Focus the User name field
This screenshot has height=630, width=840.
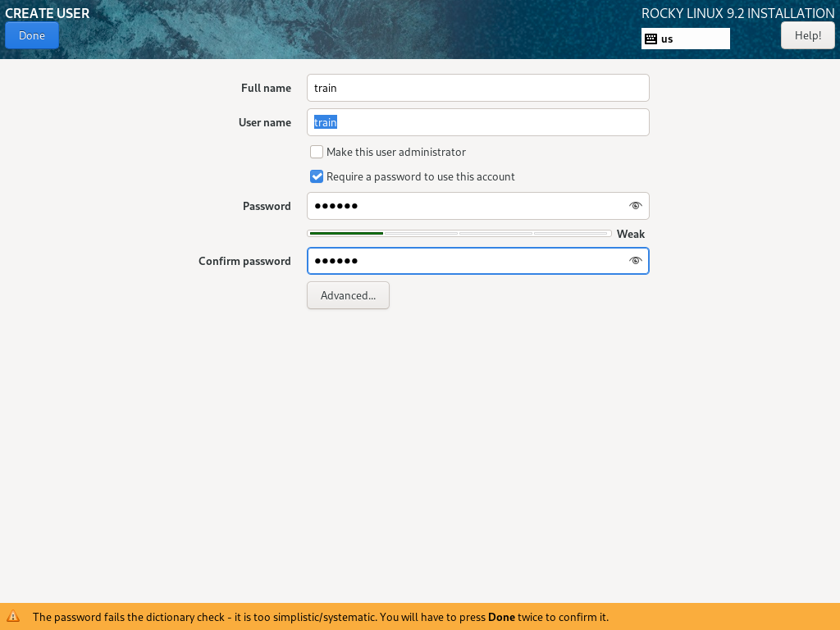[x=478, y=122]
